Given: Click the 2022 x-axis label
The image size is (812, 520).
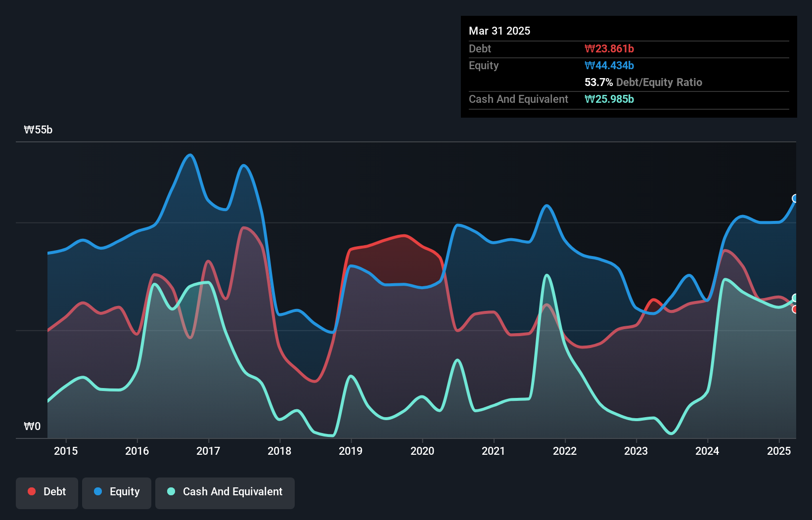Looking at the screenshot, I should (565, 451).
